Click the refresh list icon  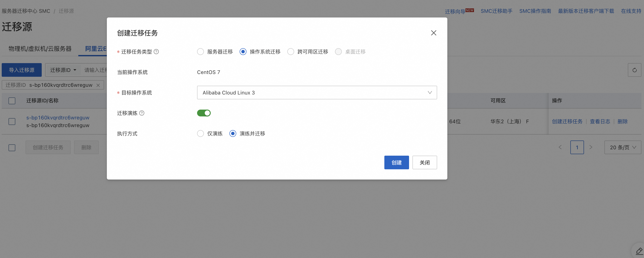(x=634, y=70)
